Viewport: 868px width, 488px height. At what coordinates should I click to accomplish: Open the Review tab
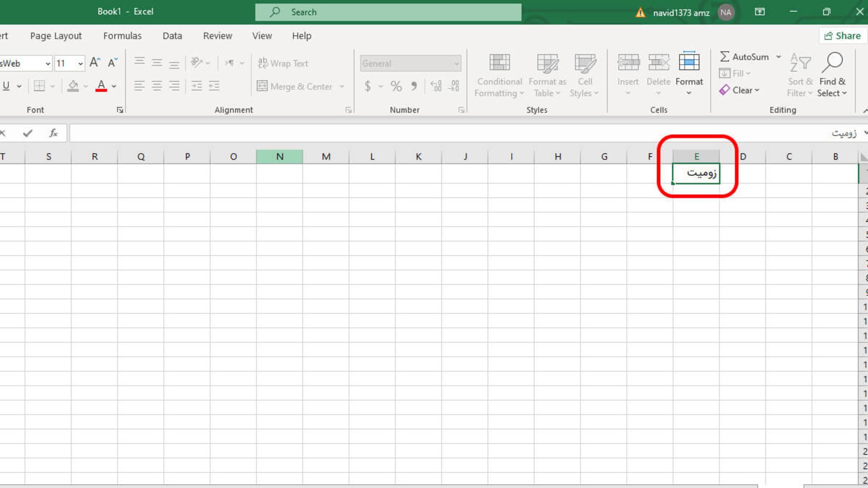(x=217, y=36)
